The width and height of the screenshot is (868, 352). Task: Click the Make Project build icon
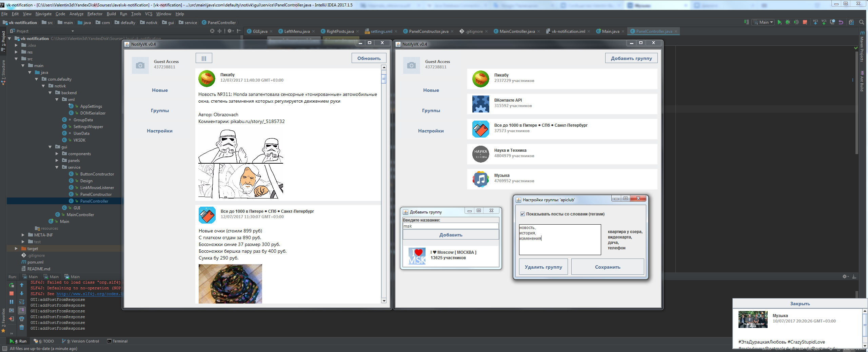click(746, 22)
